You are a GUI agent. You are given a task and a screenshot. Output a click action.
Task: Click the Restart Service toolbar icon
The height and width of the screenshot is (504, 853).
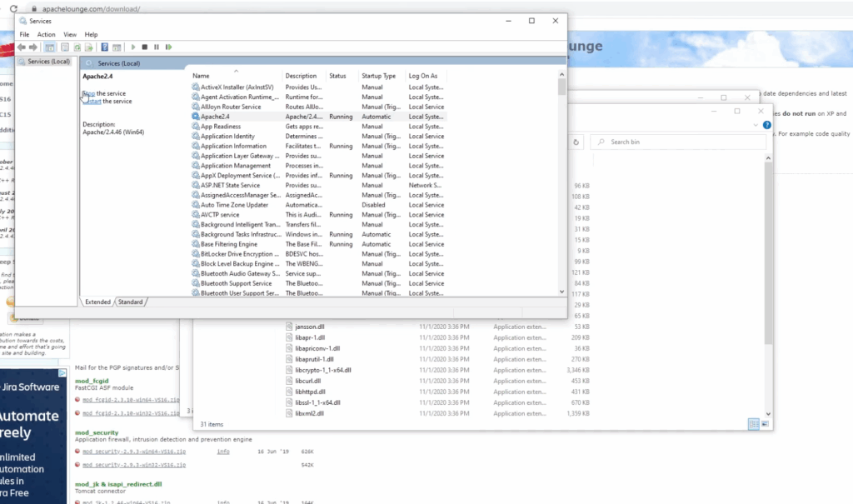pyautogui.click(x=167, y=47)
